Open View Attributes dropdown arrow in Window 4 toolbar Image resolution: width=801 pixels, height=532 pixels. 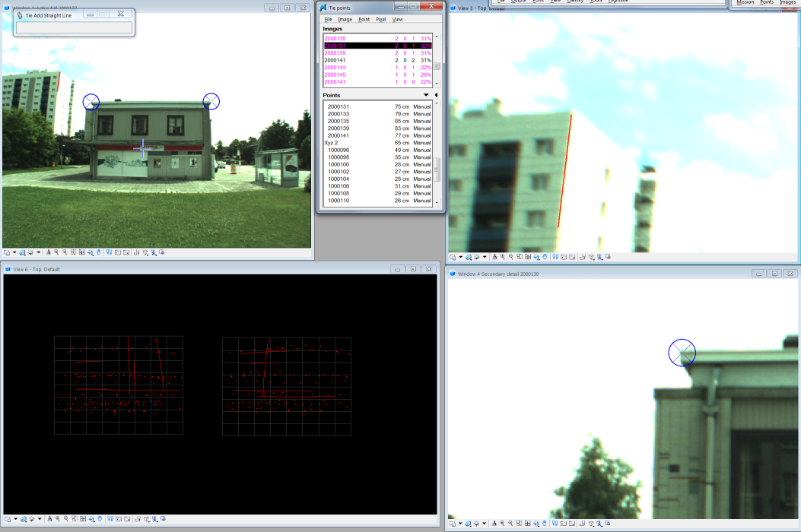point(461,524)
